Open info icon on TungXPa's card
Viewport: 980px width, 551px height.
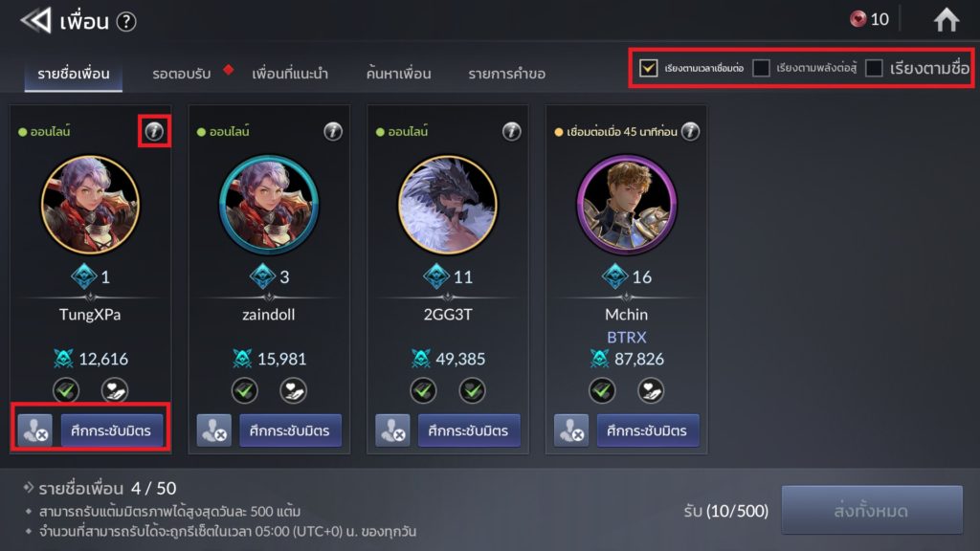pos(154,131)
